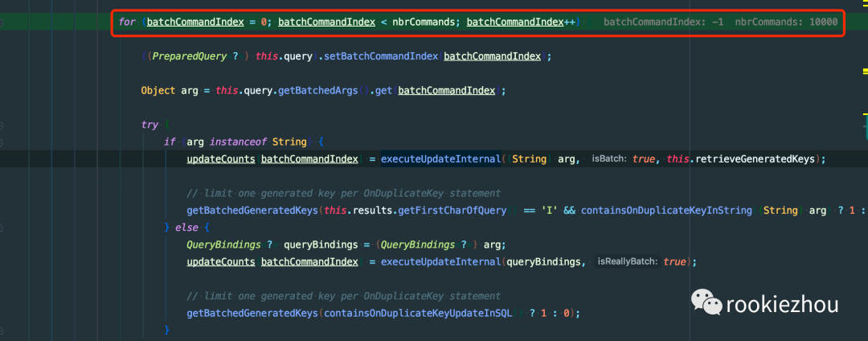This screenshot has width=868, height=341.
Task: Click 'retrieveGeneratedKeys' field reference
Action: [x=755, y=159]
